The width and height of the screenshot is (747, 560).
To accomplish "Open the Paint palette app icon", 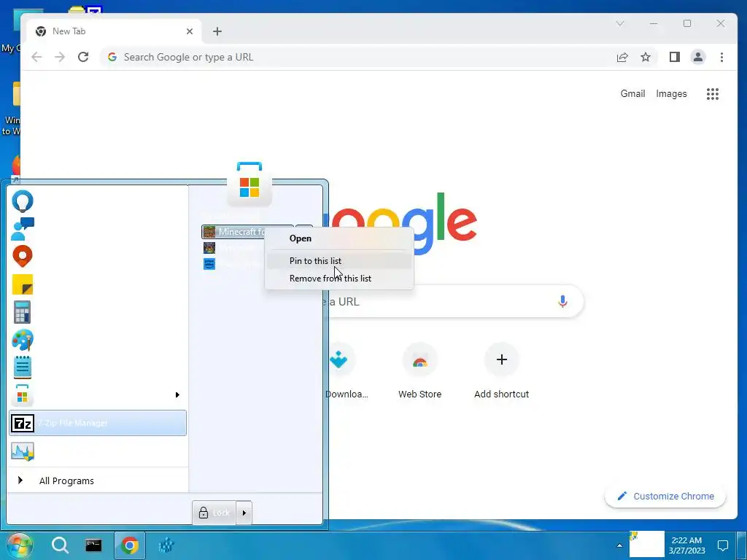I will [x=23, y=340].
